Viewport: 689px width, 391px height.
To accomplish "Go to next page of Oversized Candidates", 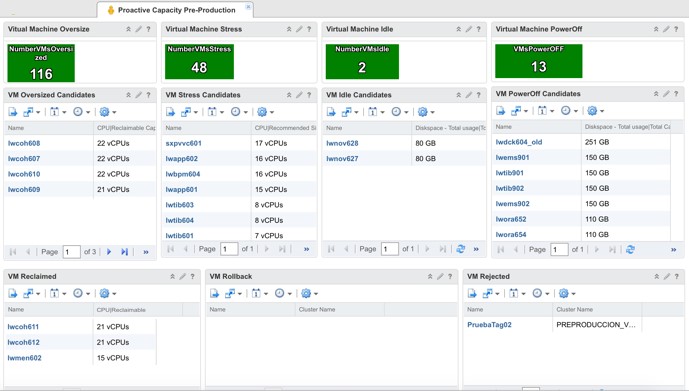I will pyautogui.click(x=109, y=252).
